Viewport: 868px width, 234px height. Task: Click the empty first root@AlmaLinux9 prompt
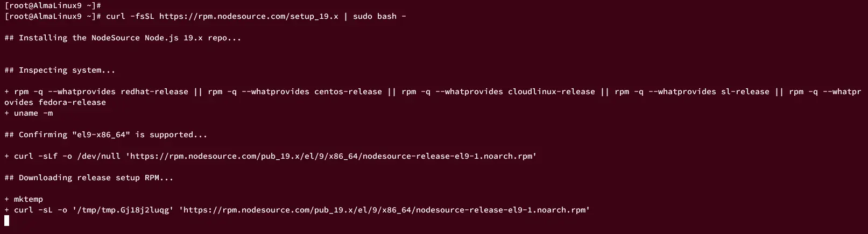(x=53, y=5)
